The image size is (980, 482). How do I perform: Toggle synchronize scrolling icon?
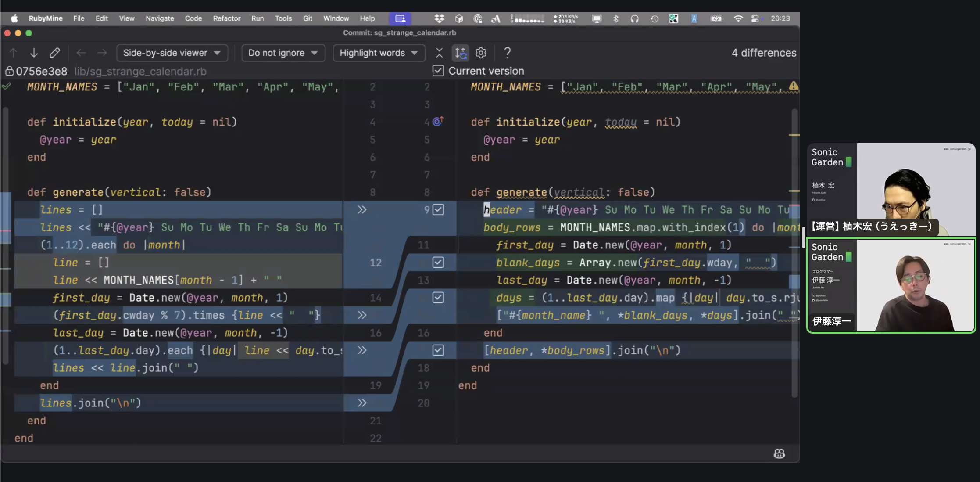coord(460,53)
